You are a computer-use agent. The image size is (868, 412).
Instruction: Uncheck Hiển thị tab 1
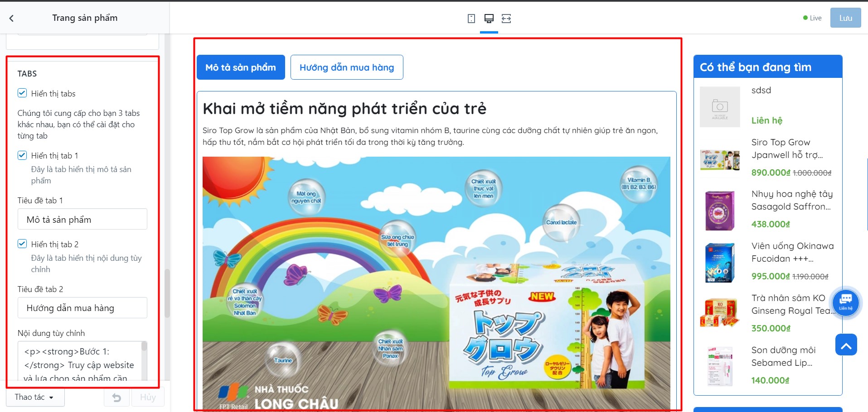click(22, 155)
